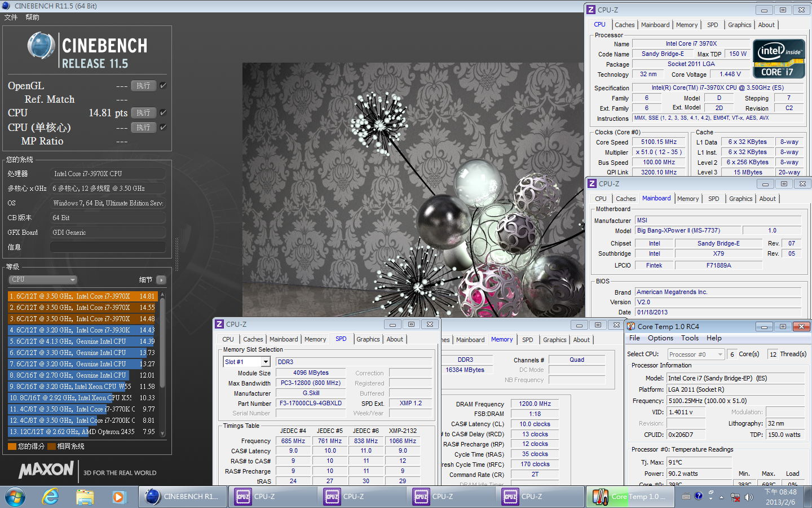Select Graphics tab in Memory CPU-Z window
This screenshot has height=508, width=812.
point(554,340)
